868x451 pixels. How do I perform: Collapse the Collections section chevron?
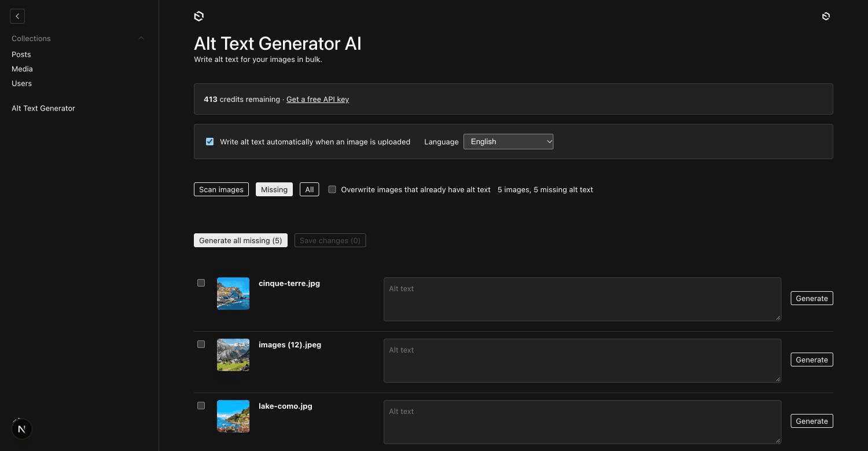pos(141,38)
